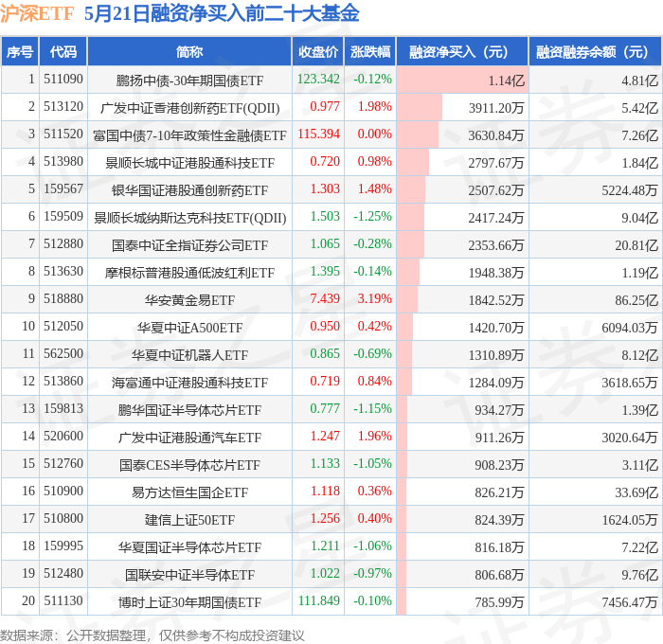Select 鹏扬中债-30年期国债ETF name cell
This screenshot has width=663, height=644.
pos(189,80)
